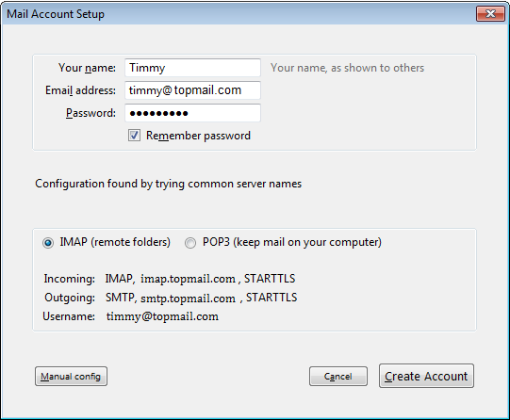Click inside the Password field
Image resolution: width=510 pixels, height=420 pixels.
pos(192,113)
